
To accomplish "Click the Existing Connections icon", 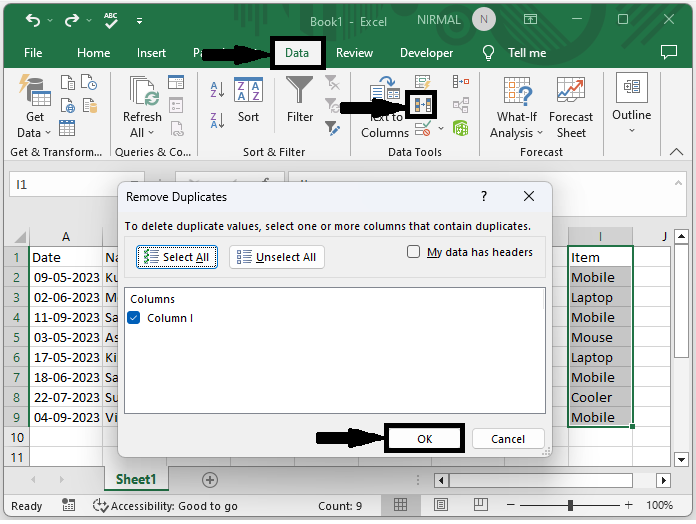I will [x=89, y=106].
